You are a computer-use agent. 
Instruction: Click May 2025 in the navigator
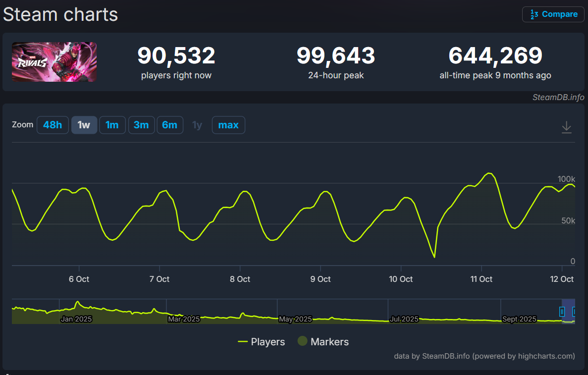[x=295, y=319]
